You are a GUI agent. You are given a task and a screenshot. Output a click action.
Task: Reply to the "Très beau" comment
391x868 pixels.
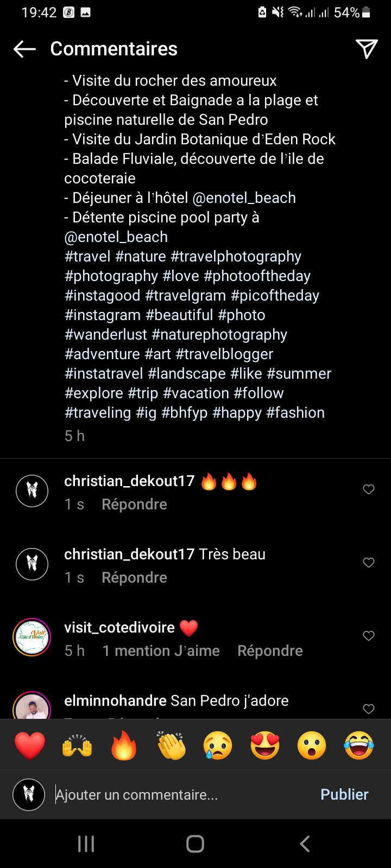134,578
